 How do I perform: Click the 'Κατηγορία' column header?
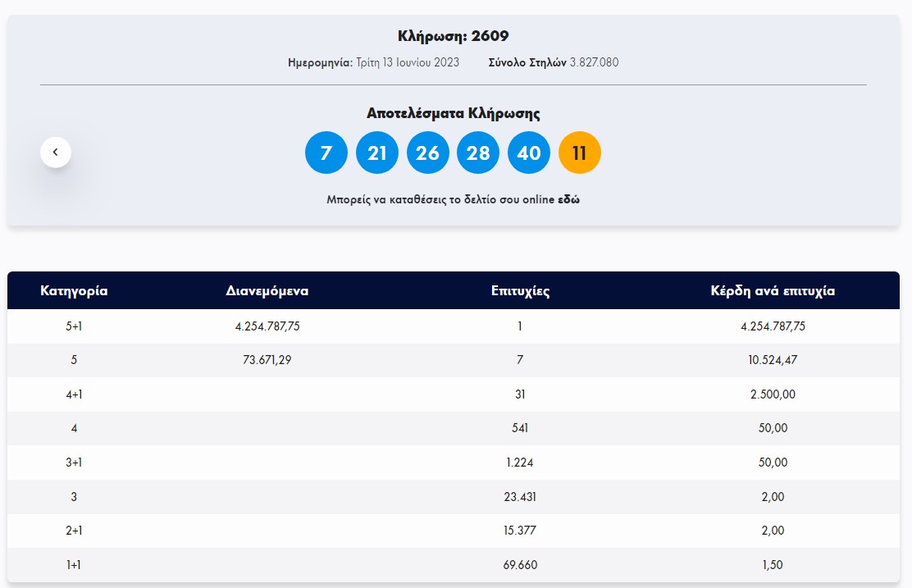pos(74,290)
